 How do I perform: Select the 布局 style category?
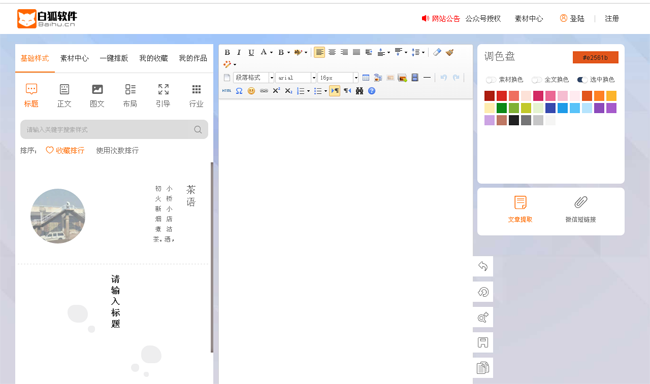pos(130,96)
